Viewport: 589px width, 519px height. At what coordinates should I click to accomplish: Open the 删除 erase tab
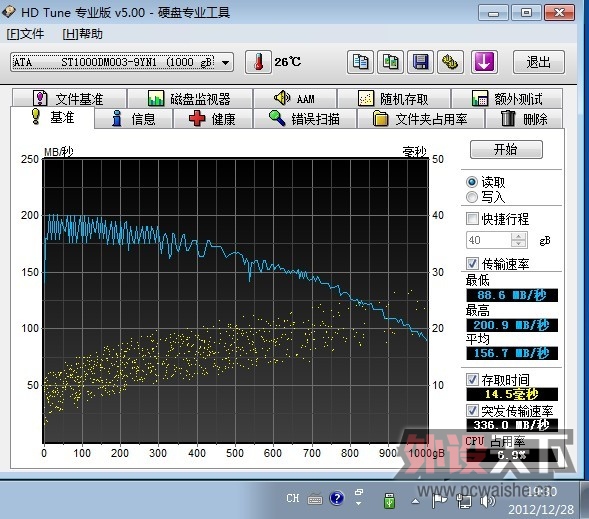[x=524, y=119]
